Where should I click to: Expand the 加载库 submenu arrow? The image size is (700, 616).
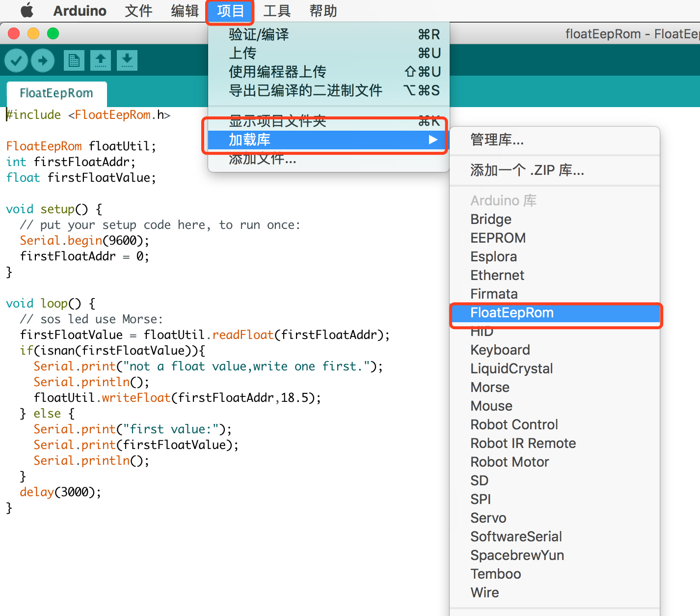pyautogui.click(x=432, y=140)
